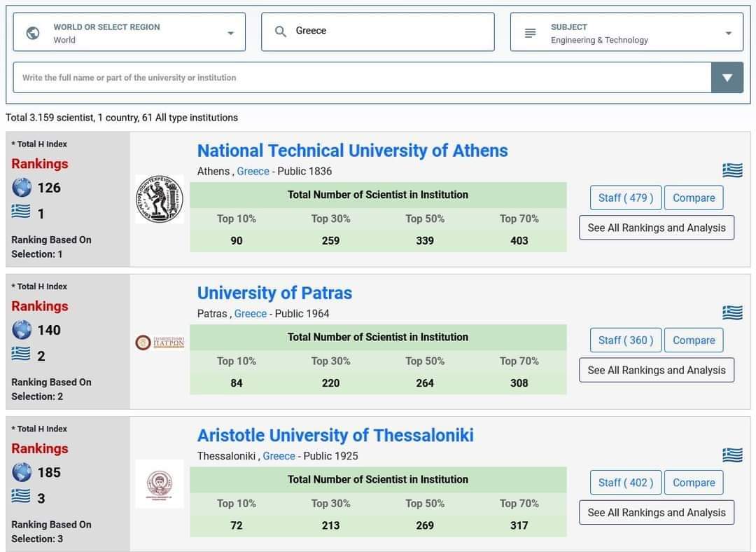
Task: Click Top 50% value 264
Action: [425, 383]
